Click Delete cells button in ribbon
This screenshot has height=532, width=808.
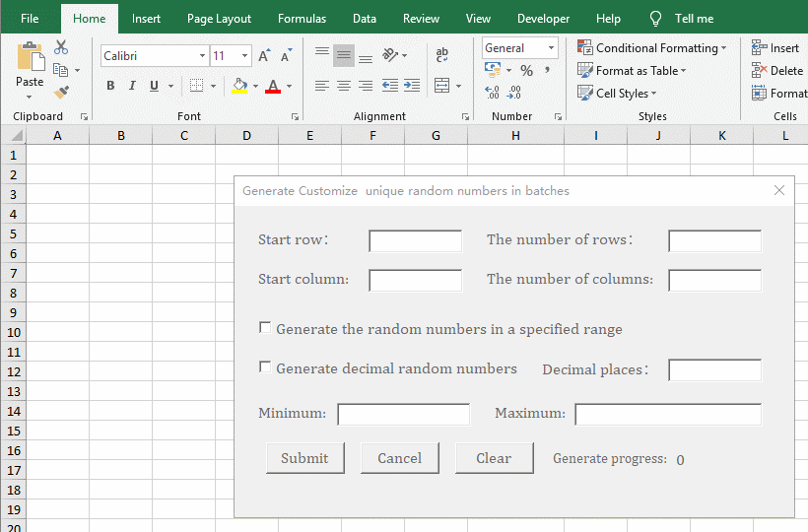tap(777, 71)
